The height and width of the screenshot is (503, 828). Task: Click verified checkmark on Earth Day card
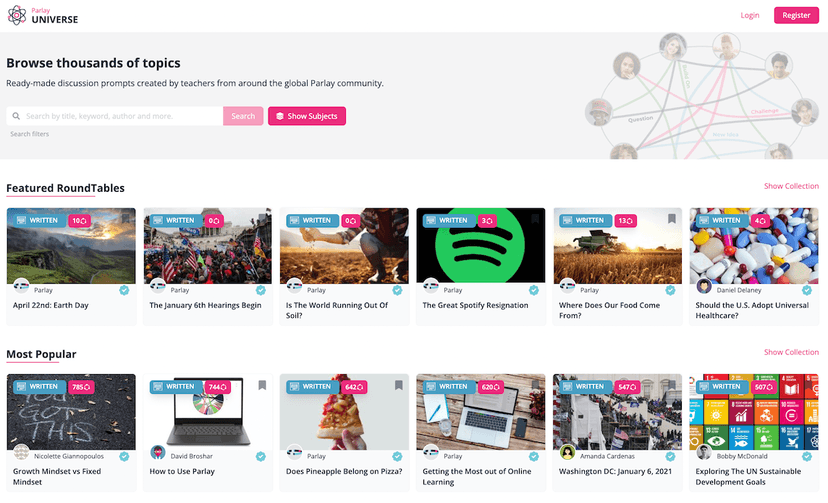point(124,290)
